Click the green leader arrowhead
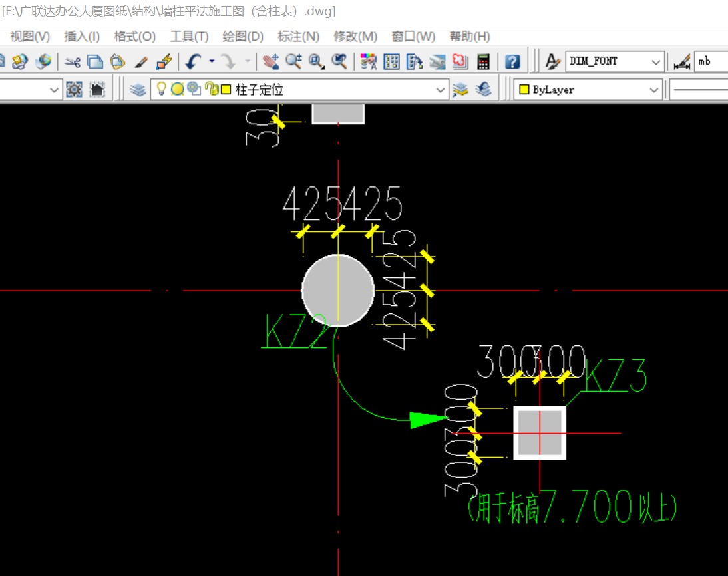This screenshot has width=728, height=576. pos(429,420)
